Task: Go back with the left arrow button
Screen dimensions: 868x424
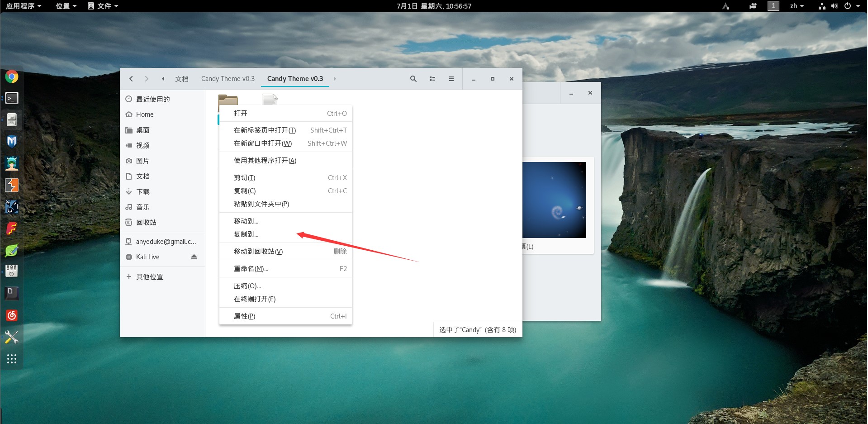Action: click(131, 79)
